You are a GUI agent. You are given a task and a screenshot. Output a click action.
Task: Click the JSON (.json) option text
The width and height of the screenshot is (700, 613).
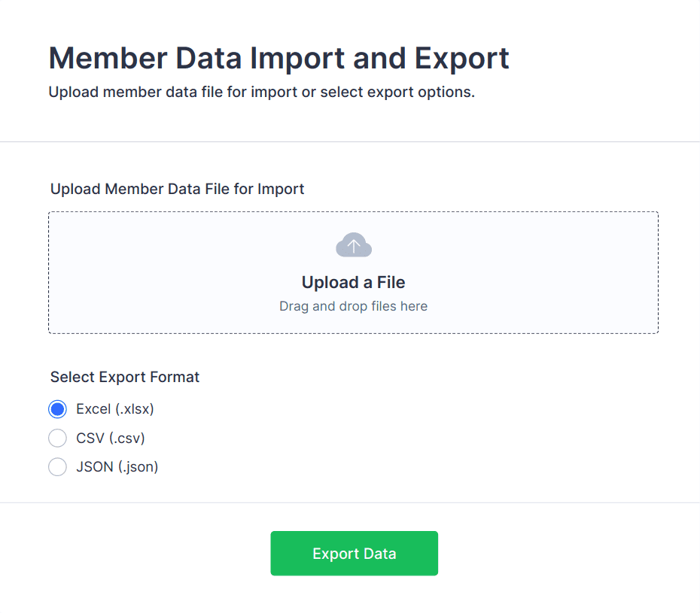[x=116, y=466]
